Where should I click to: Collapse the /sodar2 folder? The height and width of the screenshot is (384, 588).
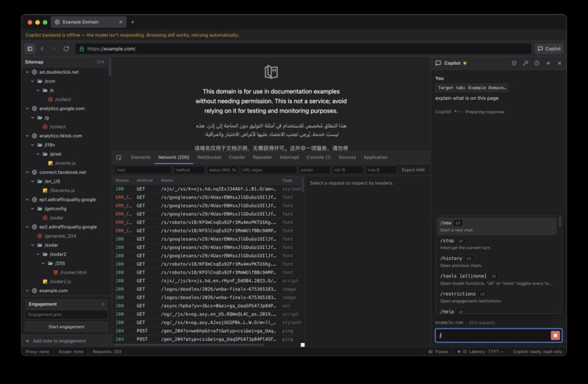38,254
